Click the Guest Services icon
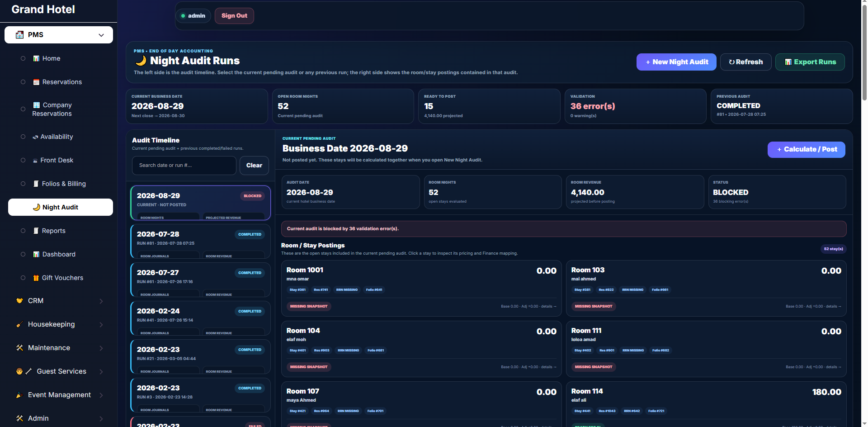This screenshot has height=427, width=868. pos(24,371)
